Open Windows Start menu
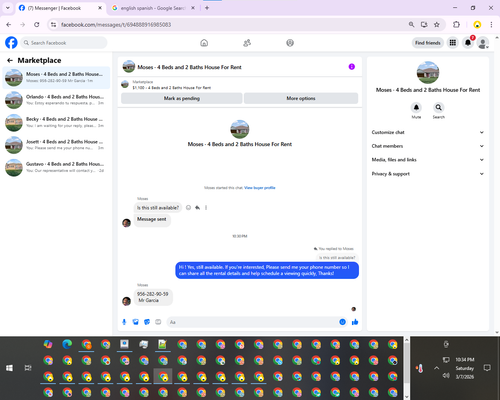500x400 pixels. point(9,368)
